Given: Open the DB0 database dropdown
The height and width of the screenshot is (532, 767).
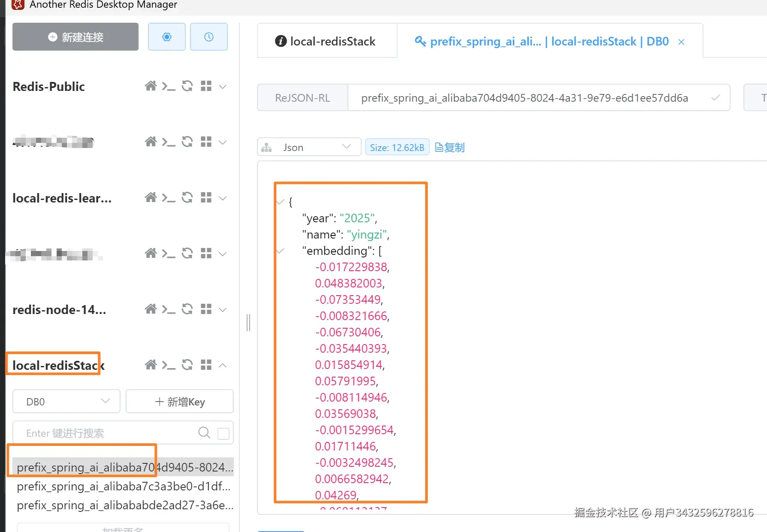Looking at the screenshot, I should pyautogui.click(x=66, y=402).
